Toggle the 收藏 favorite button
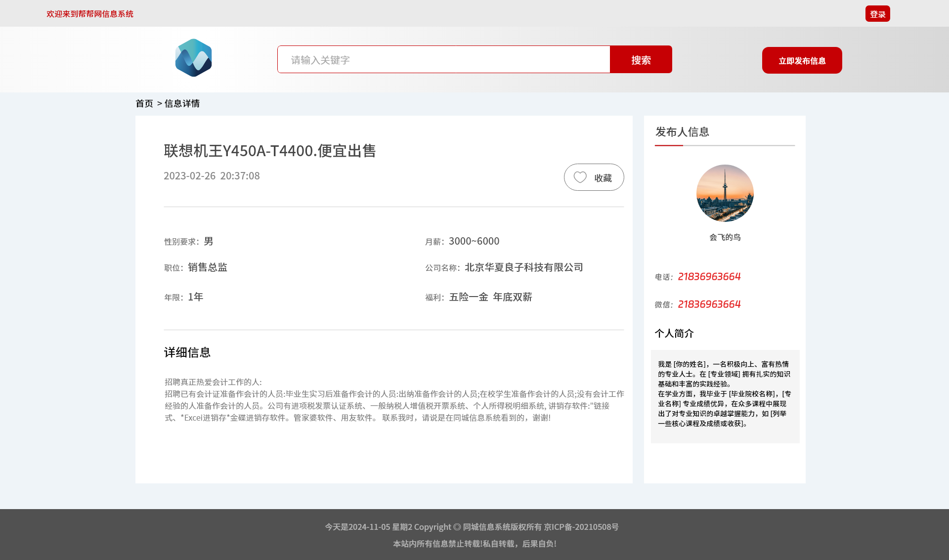 (603, 178)
